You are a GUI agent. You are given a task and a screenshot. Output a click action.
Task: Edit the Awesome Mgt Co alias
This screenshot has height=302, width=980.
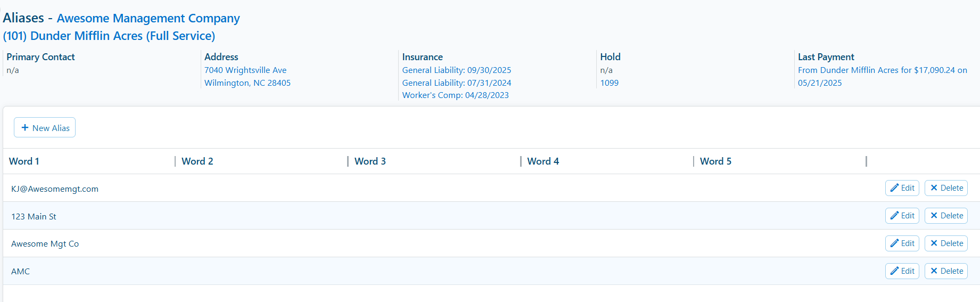[902, 243]
